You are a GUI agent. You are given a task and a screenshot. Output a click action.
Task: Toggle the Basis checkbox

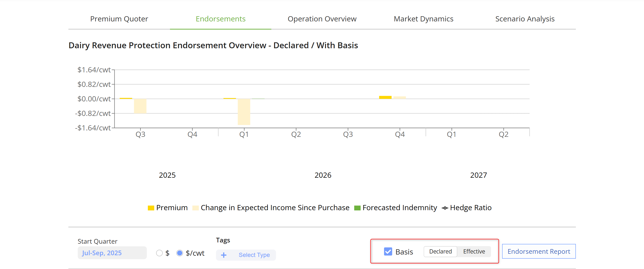pyautogui.click(x=388, y=251)
